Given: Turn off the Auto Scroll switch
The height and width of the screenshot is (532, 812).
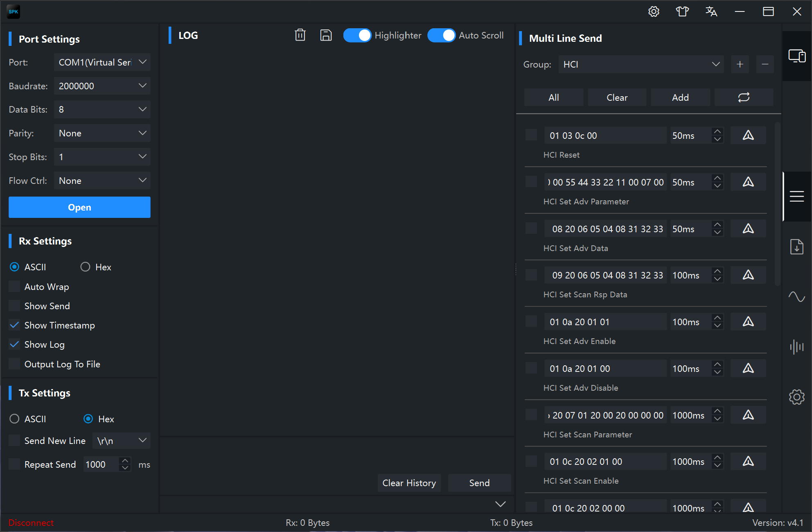Looking at the screenshot, I should (441, 35).
